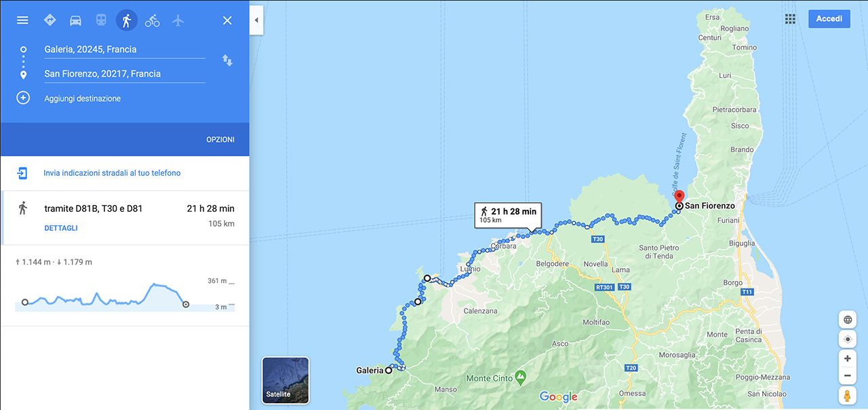The image size is (868, 410).
Task: Edit the Galeria starting point field
Action: tap(125, 49)
